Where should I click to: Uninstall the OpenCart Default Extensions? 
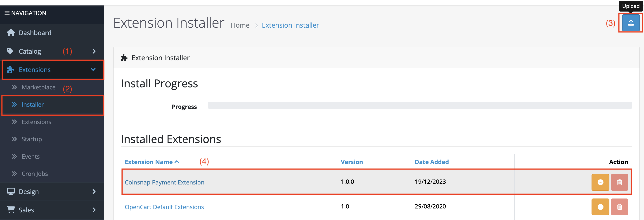(600, 207)
